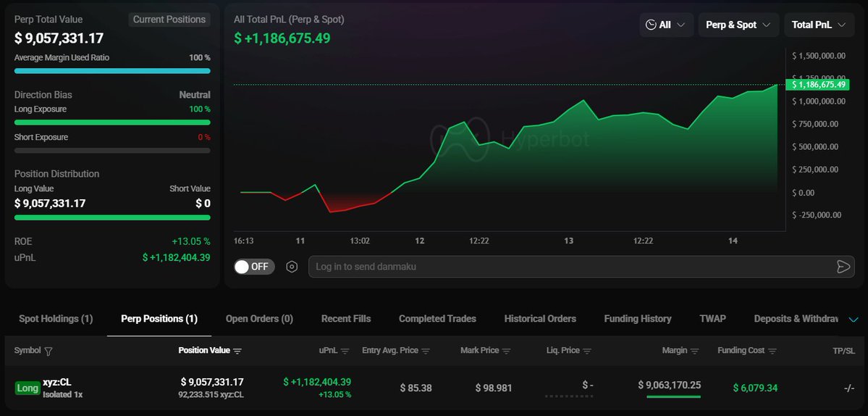Expand the tabs overflow chevron
Screen dimensions: 868x416
pyautogui.click(x=853, y=320)
